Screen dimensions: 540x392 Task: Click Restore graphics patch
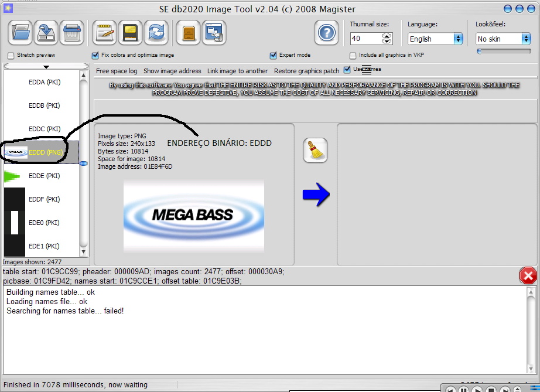pyautogui.click(x=306, y=71)
